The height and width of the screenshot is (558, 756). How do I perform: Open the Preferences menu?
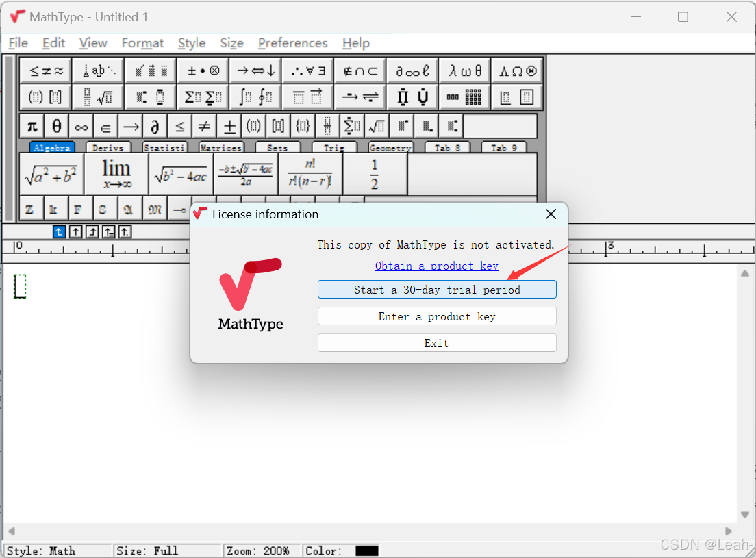292,43
